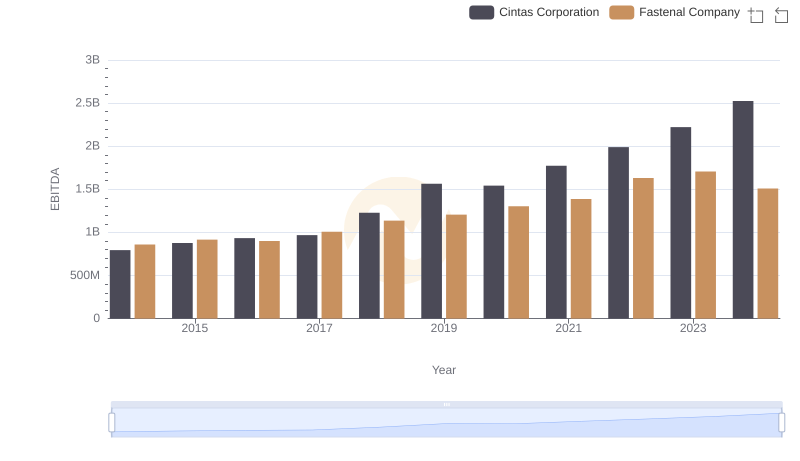Select the tallest Cintas bar for 2024
Viewport: 800px width, 461px height.
point(743,209)
